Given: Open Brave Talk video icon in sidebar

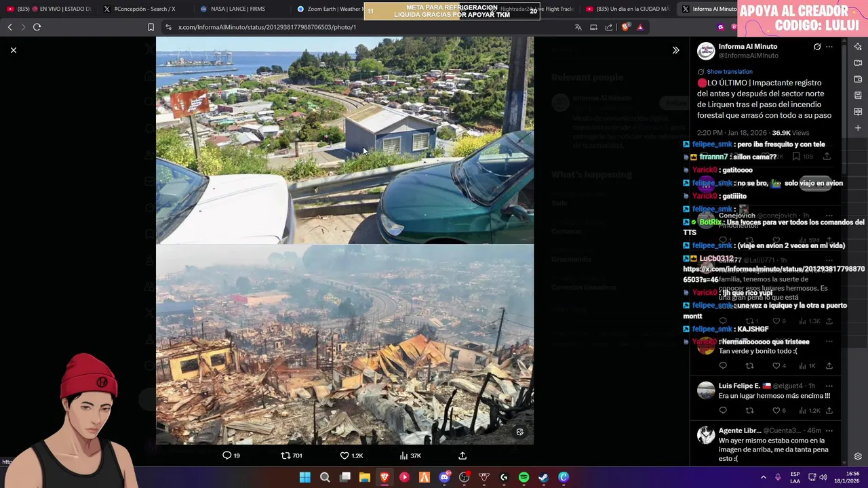Looking at the screenshot, I should click(858, 63).
